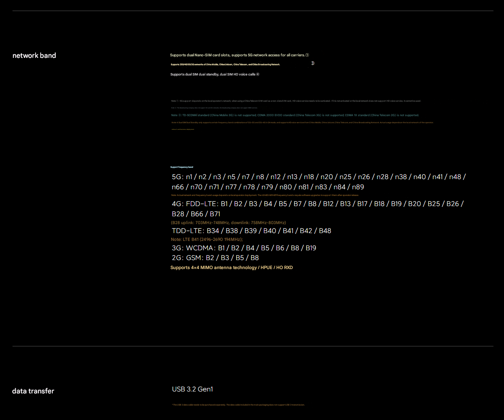This screenshot has height=420, width=504.
Task: Click the '5G:' band list first line
Action: [x=318, y=177]
